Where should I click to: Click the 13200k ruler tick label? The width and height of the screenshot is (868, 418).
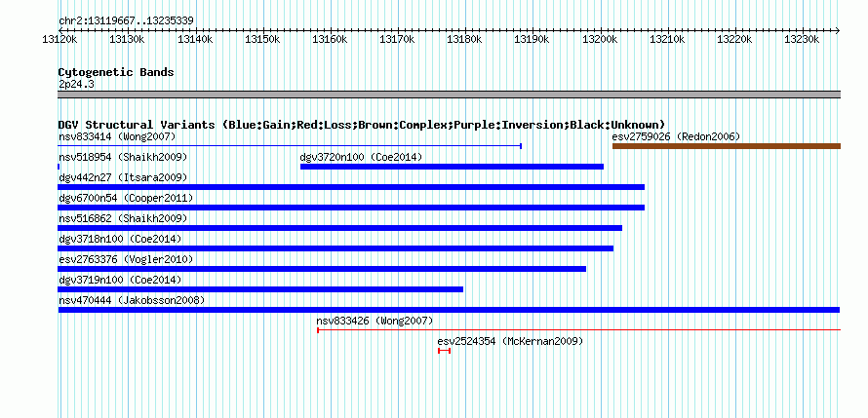600,39
